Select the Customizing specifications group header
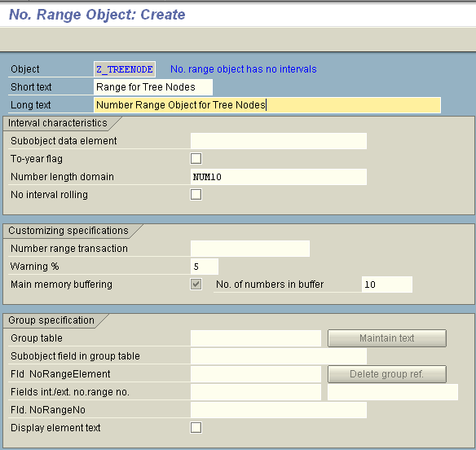This screenshot has width=476, height=450. coord(68,231)
